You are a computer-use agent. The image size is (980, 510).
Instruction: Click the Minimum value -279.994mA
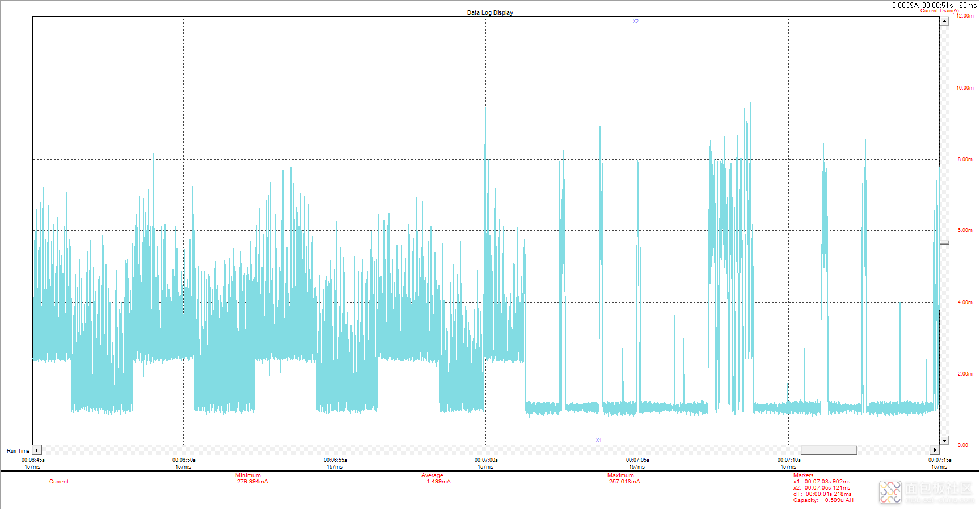click(x=252, y=482)
